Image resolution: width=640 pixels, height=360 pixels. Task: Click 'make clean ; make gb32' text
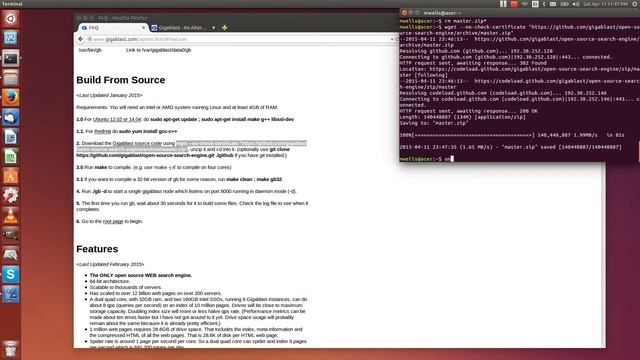(x=254, y=179)
